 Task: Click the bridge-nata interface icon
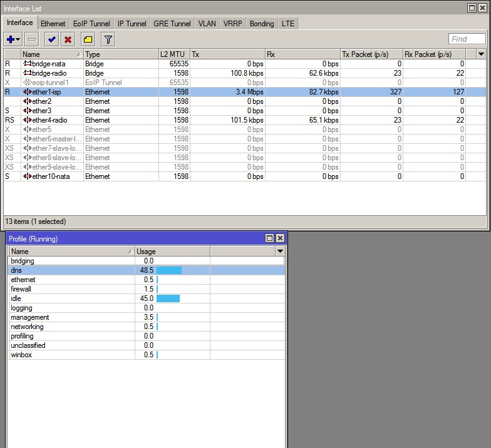28,64
